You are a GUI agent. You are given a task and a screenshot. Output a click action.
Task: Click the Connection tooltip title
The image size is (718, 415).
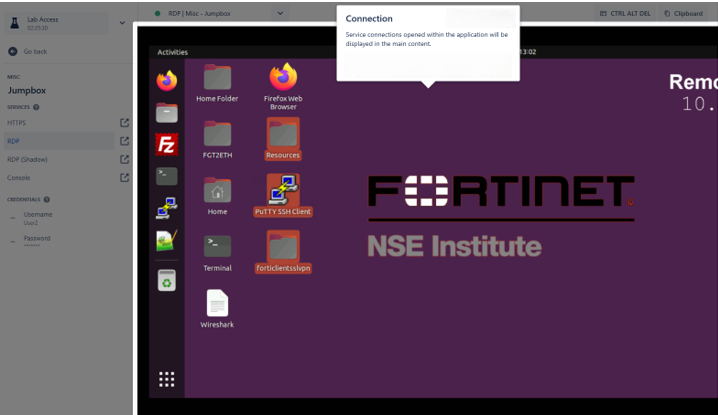coord(369,19)
